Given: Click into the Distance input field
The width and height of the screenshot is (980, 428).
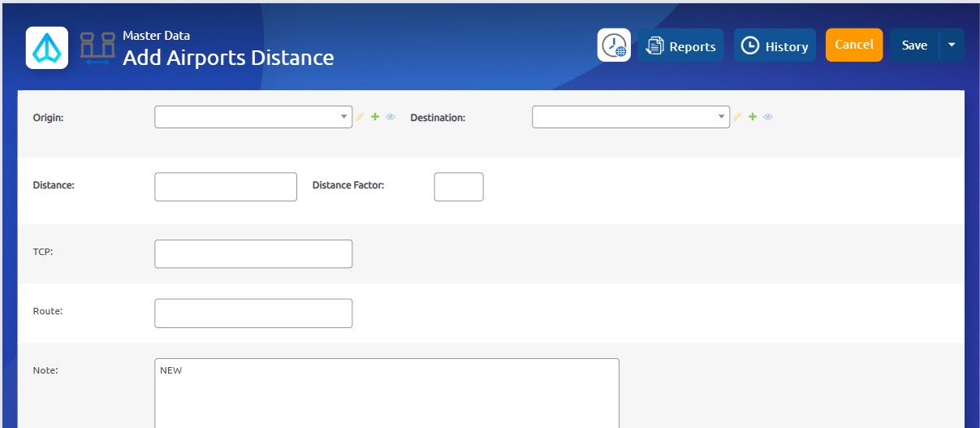Looking at the screenshot, I should [x=226, y=187].
